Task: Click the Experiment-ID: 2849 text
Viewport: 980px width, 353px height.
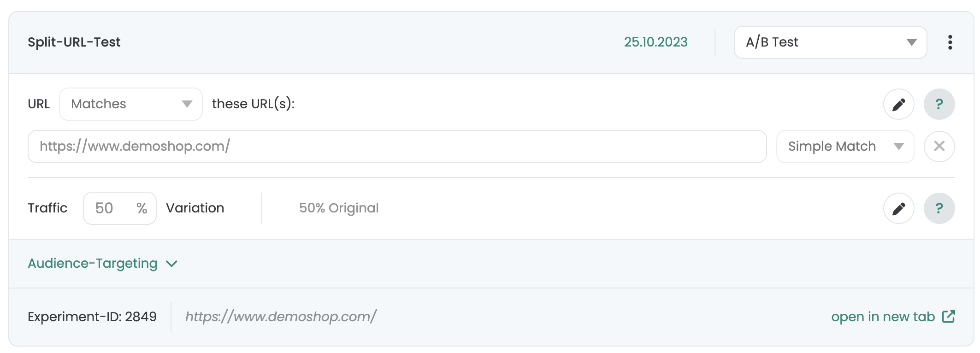Action: click(92, 317)
